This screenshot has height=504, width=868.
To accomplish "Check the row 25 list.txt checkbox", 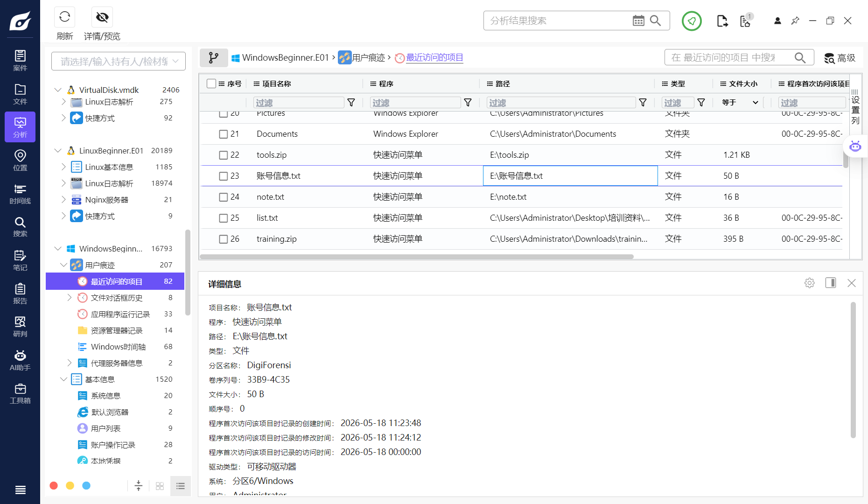I will [224, 218].
